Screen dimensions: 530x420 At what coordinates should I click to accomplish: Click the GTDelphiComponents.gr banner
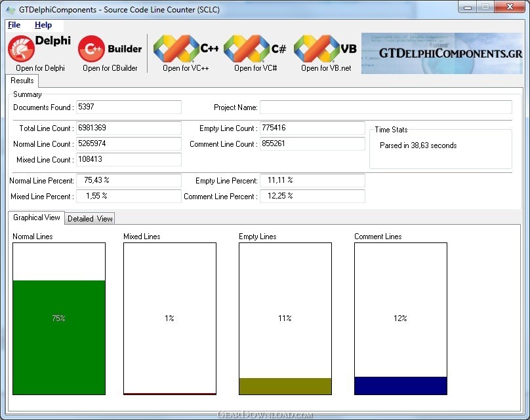click(442, 53)
